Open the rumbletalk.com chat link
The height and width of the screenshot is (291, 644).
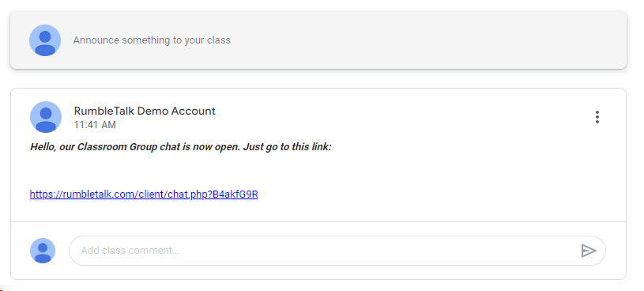click(x=144, y=194)
